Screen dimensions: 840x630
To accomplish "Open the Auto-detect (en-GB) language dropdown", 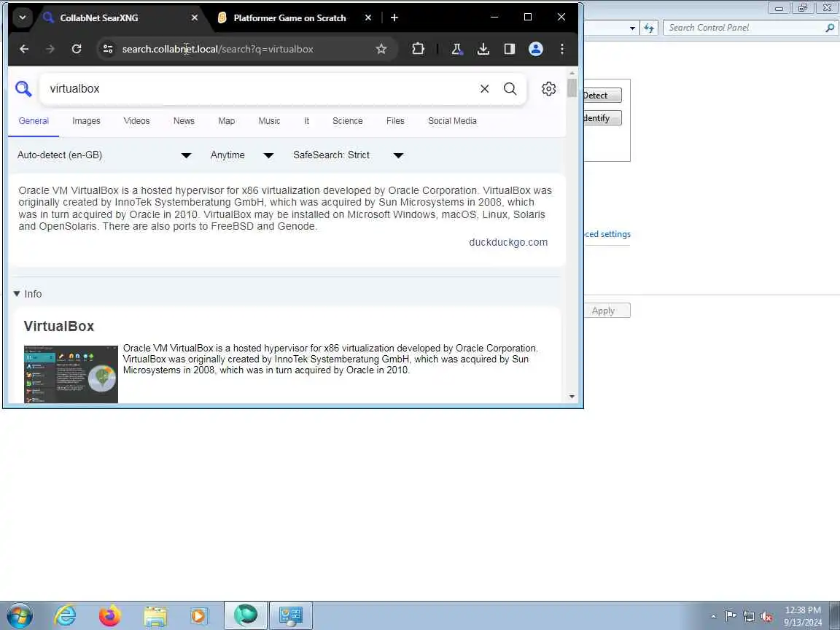I will [104, 155].
